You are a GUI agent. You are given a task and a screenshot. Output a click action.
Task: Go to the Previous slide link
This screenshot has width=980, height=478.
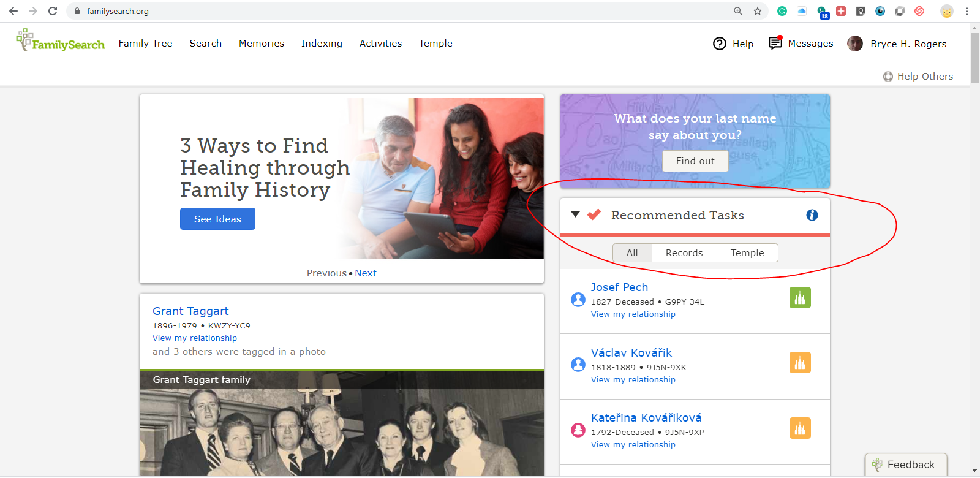326,273
